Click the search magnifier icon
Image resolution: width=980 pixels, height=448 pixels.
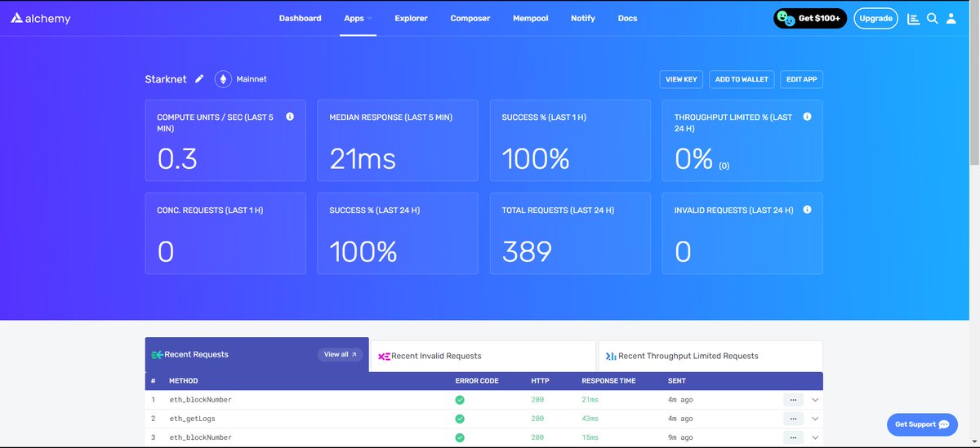point(932,18)
